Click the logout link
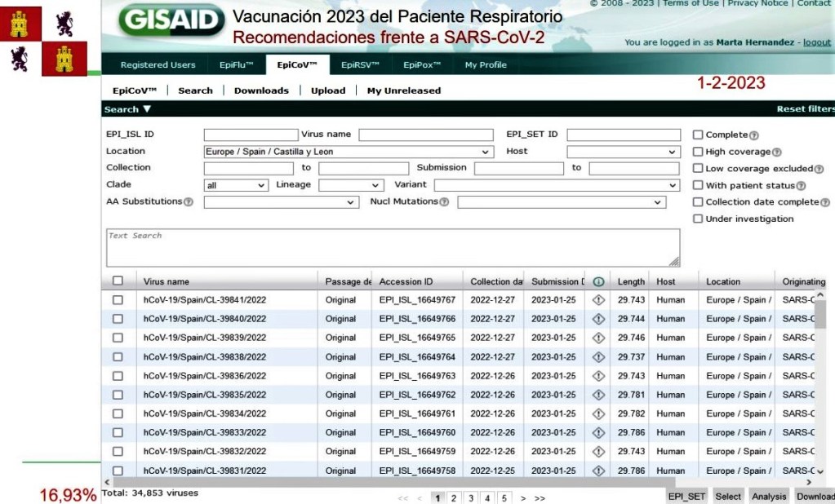Screen dimensions: 835x504 pyautogui.click(x=817, y=42)
